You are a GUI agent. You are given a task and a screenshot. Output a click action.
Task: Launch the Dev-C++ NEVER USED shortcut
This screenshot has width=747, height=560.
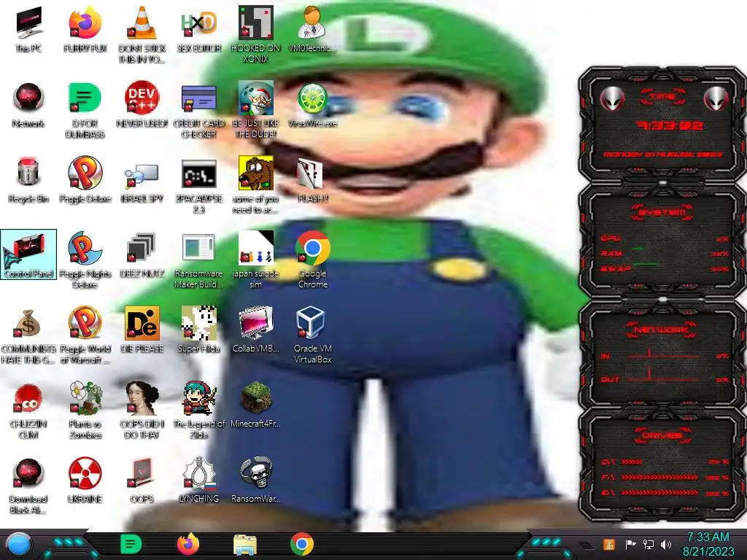[x=142, y=105]
